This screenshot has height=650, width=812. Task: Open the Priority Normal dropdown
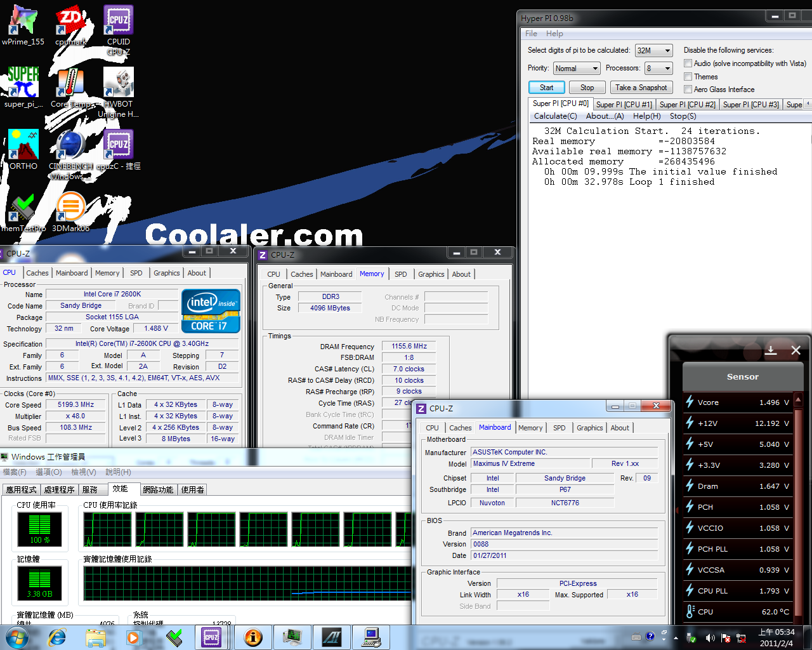pos(576,68)
